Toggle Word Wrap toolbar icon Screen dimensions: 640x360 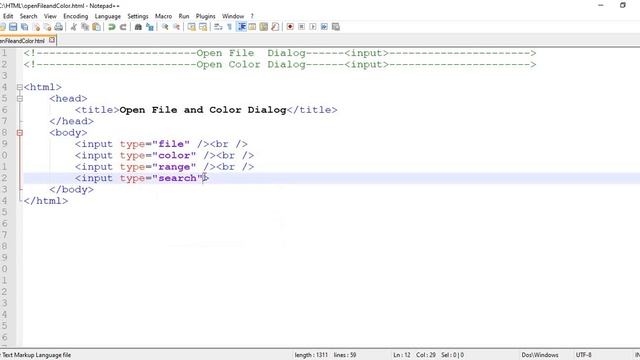[x=218, y=27]
